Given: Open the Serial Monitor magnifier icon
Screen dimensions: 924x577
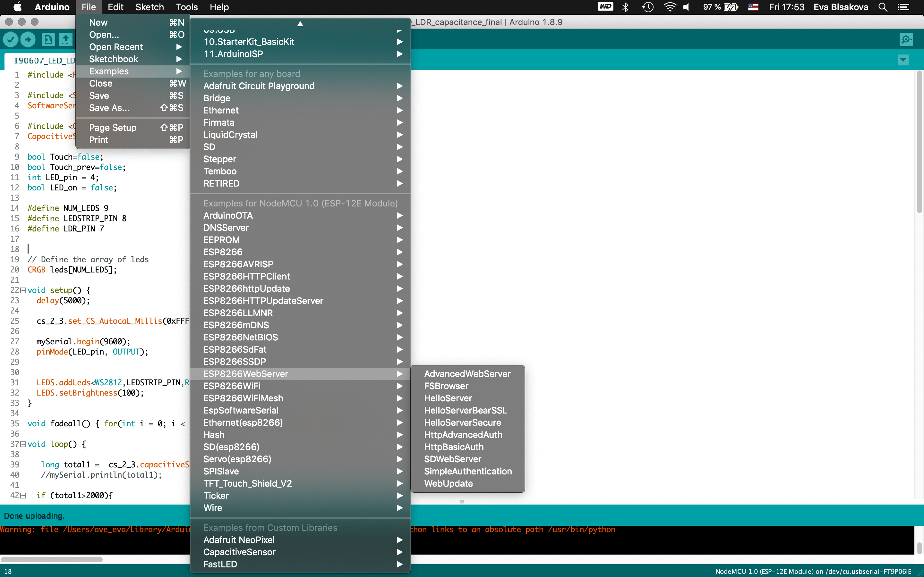Looking at the screenshot, I should [906, 39].
